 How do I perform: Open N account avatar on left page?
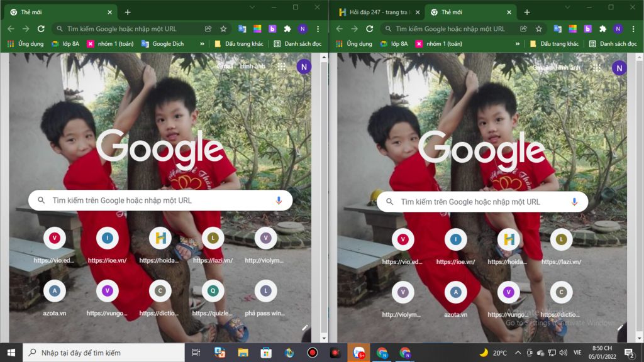point(304,67)
